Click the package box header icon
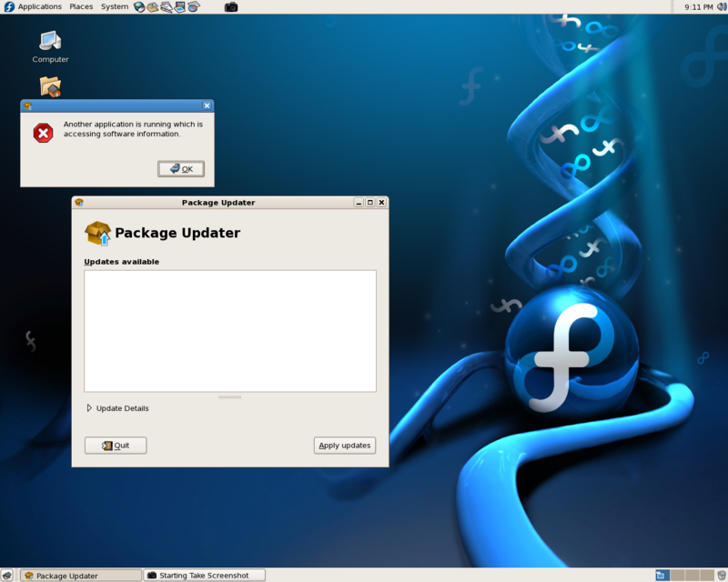This screenshot has height=582, width=728. point(97,233)
